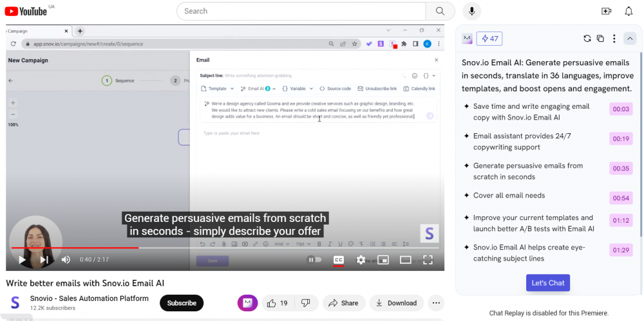Close the Email dialog with X
644x321 pixels.
click(x=436, y=60)
